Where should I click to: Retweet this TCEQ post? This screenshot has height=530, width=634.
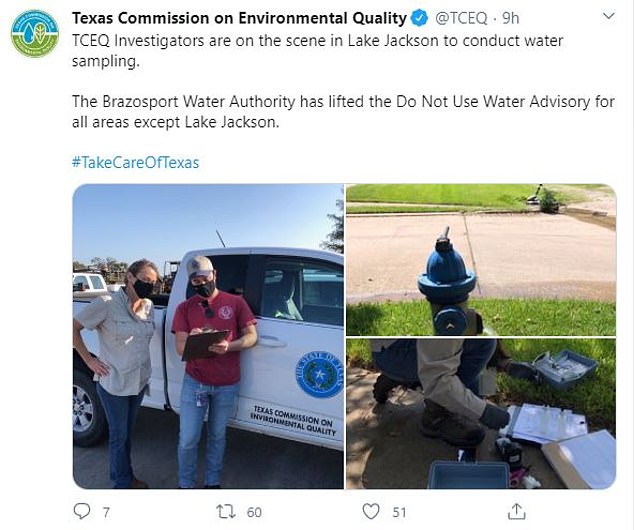[x=226, y=512]
